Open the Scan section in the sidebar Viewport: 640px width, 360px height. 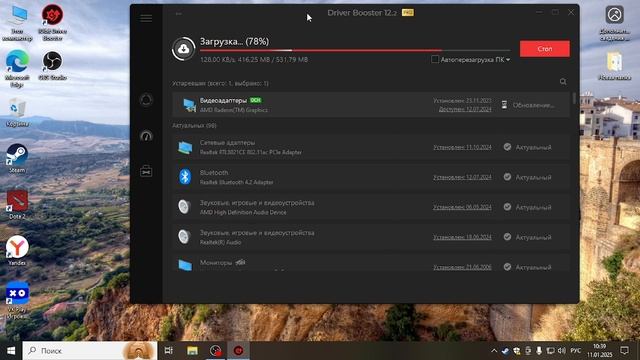coord(146,100)
